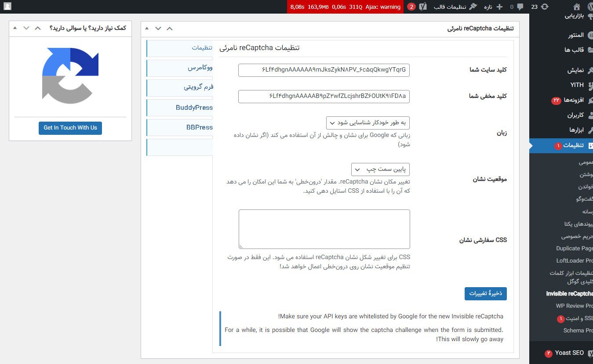This screenshot has height=364, width=593.
Task: Collapse the help box with the triangle toggle
Action: tap(15, 28)
